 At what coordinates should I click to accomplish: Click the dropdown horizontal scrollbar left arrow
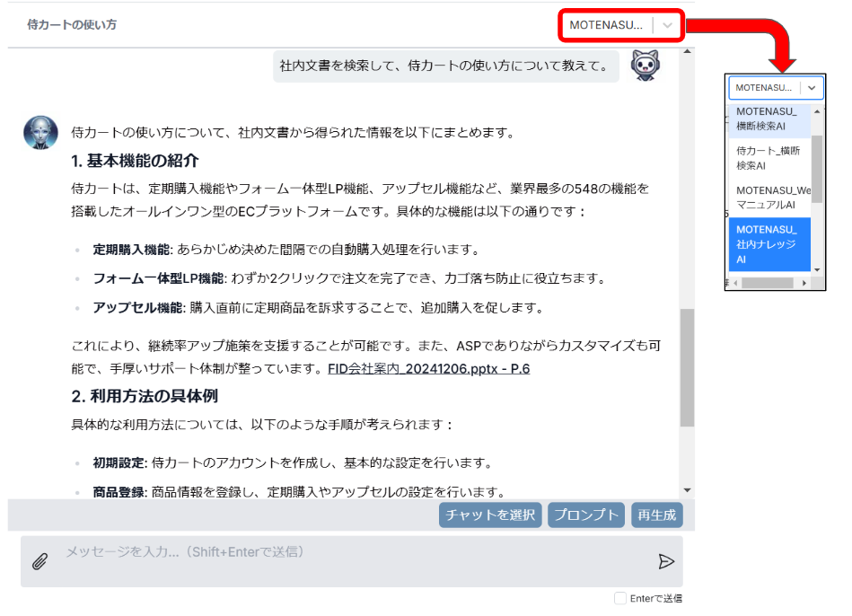tap(735, 283)
